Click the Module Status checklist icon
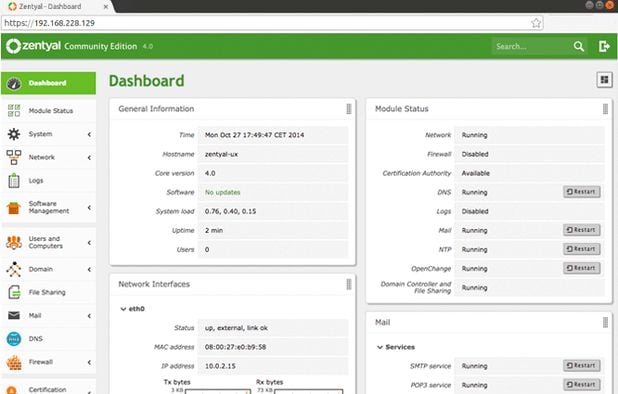This screenshot has width=618, height=394. (14, 111)
